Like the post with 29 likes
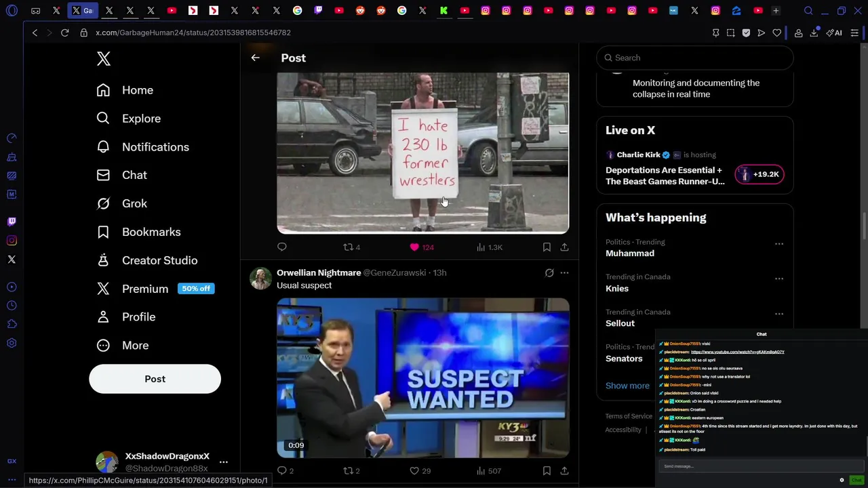Image resolution: width=868 pixels, height=488 pixels. [420, 470]
